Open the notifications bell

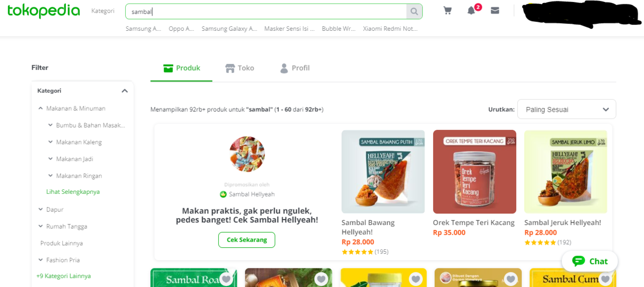[471, 11]
